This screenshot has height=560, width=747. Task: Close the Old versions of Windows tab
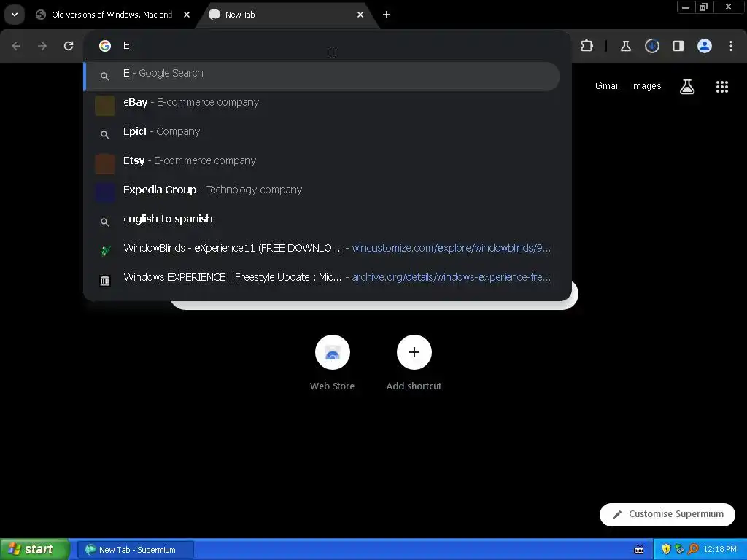tap(187, 15)
